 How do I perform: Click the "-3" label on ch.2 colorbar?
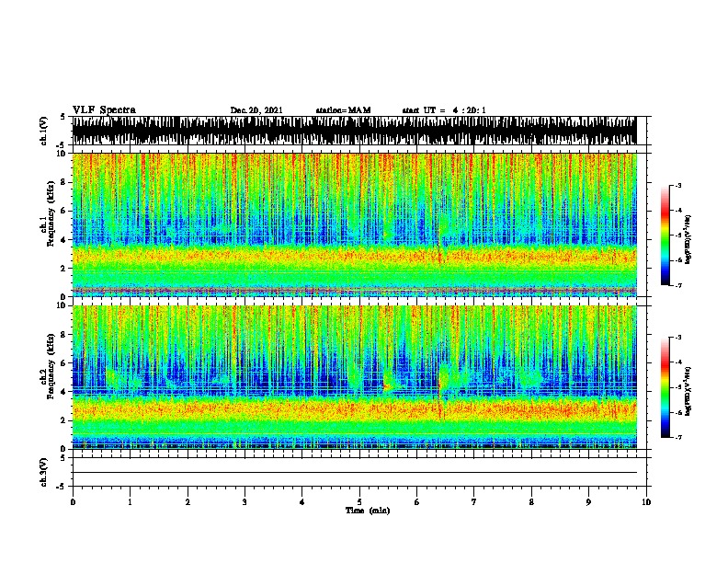point(677,338)
